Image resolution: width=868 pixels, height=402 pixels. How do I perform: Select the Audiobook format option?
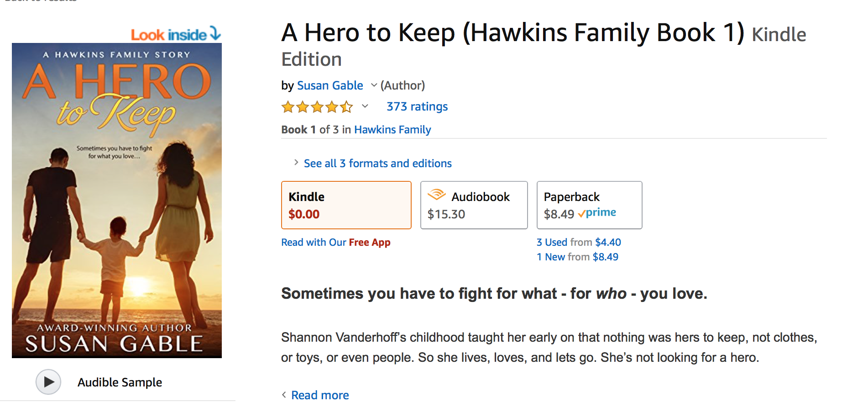[474, 205]
